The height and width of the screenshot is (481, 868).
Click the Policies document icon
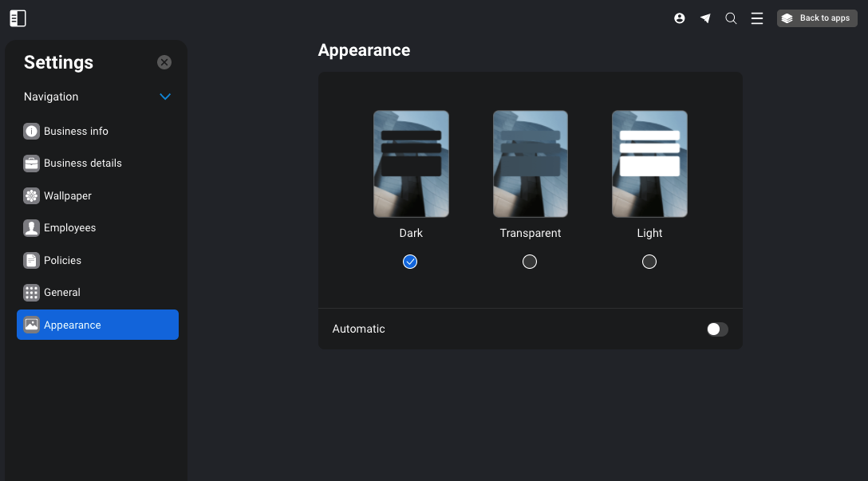[32, 260]
